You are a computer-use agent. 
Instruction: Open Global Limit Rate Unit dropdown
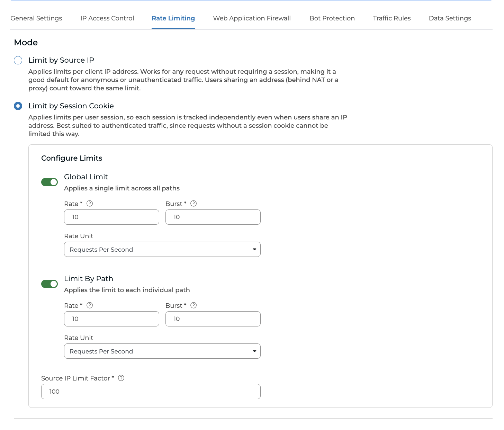[x=162, y=249]
